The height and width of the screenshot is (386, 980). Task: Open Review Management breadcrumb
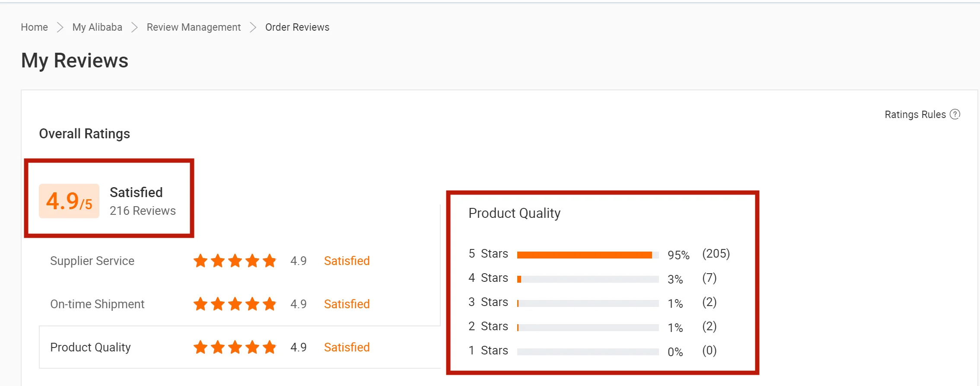coord(194,27)
